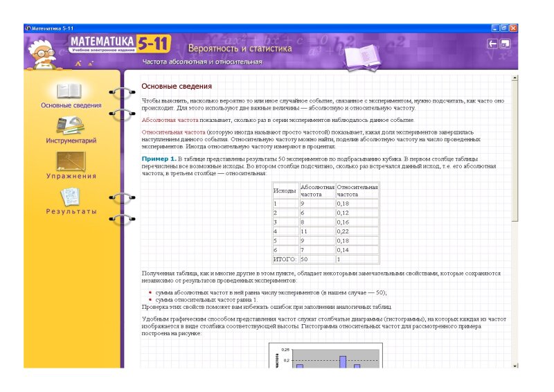Click the Относительная частота term link

pos(173,132)
